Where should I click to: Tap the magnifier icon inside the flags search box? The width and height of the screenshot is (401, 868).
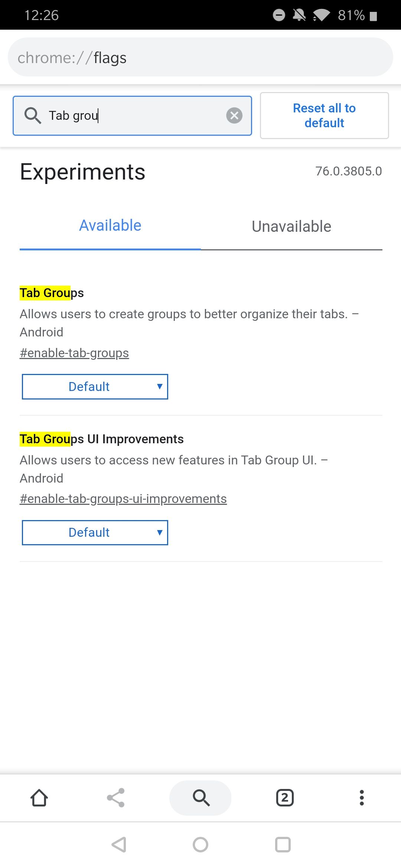point(33,115)
